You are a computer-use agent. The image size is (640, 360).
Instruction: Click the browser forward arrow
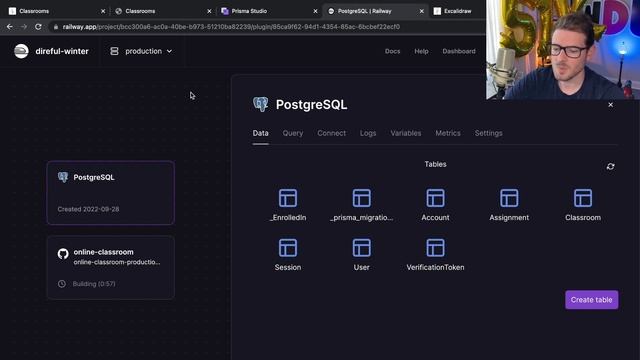click(x=24, y=27)
